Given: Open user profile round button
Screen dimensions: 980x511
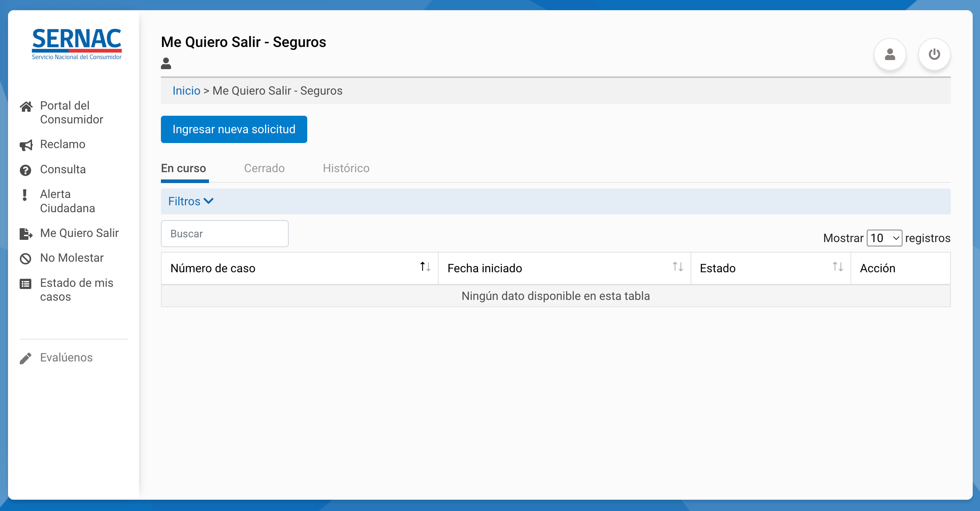Looking at the screenshot, I should tap(889, 54).
